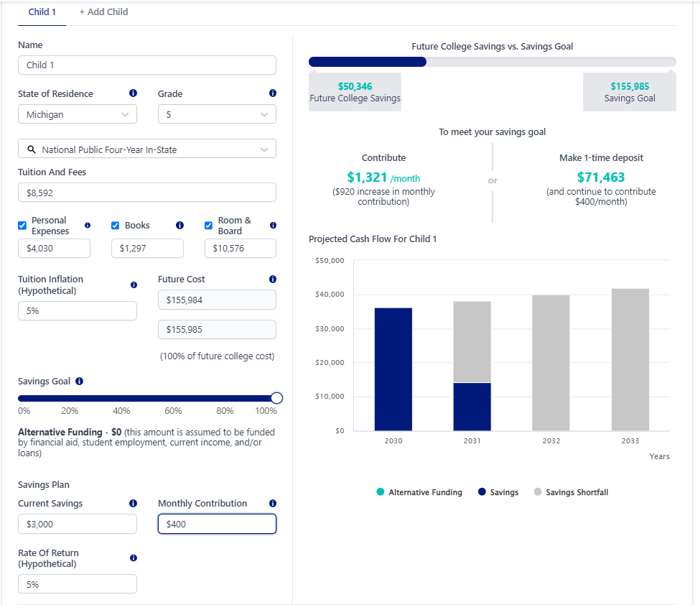
Task: Click info icon beside Grade label
Action: coord(273,93)
